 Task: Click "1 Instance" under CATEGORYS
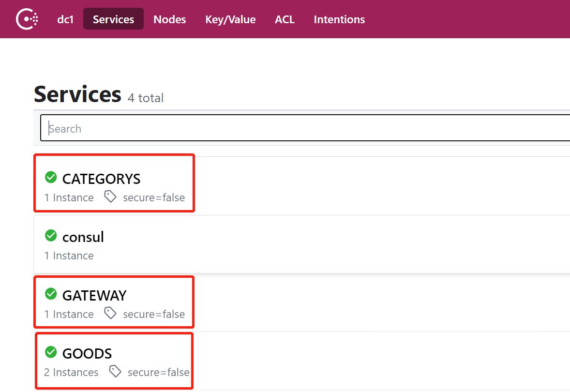pyautogui.click(x=69, y=197)
